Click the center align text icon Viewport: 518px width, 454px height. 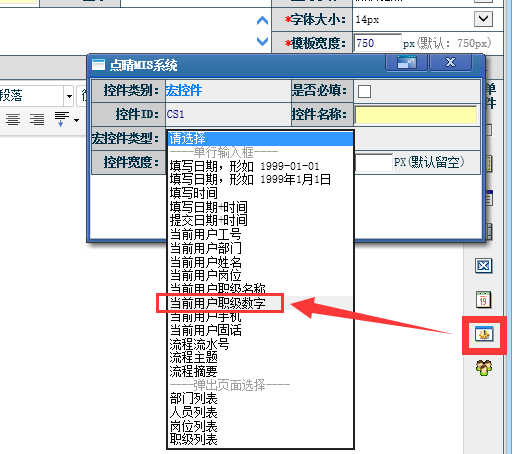tap(13, 119)
